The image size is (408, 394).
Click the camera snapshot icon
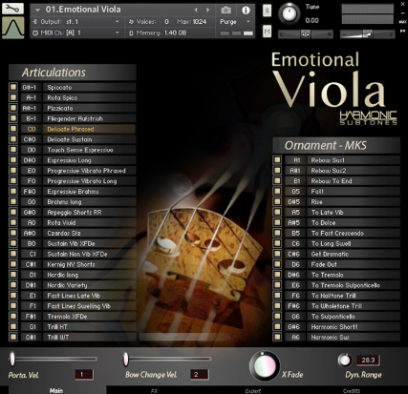[x=226, y=10]
